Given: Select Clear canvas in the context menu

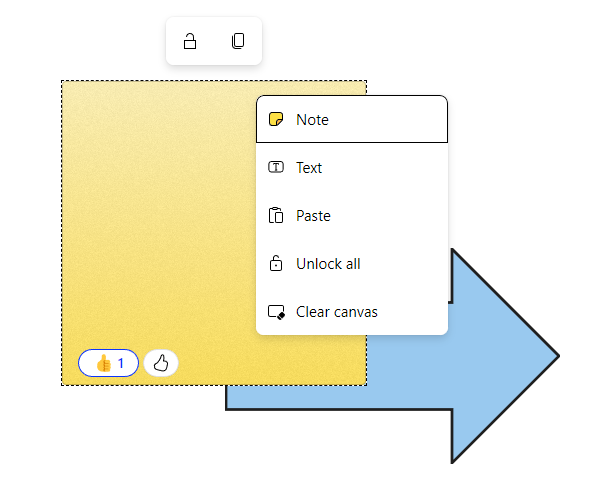Looking at the screenshot, I should point(352,312).
